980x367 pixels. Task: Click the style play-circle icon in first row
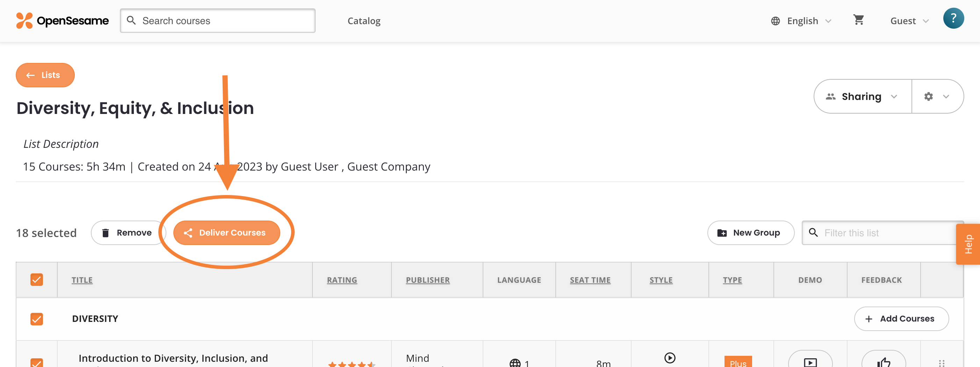tap(670, 358)
